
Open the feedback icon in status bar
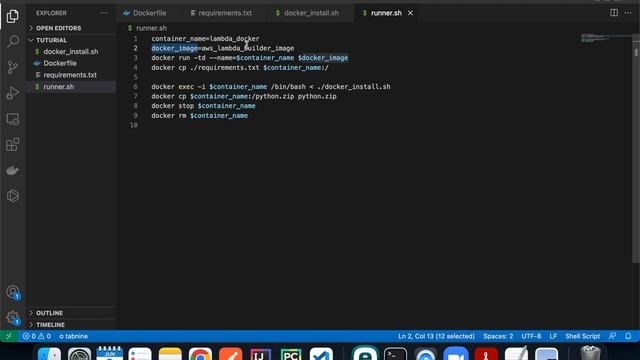[x=612, y=336]
